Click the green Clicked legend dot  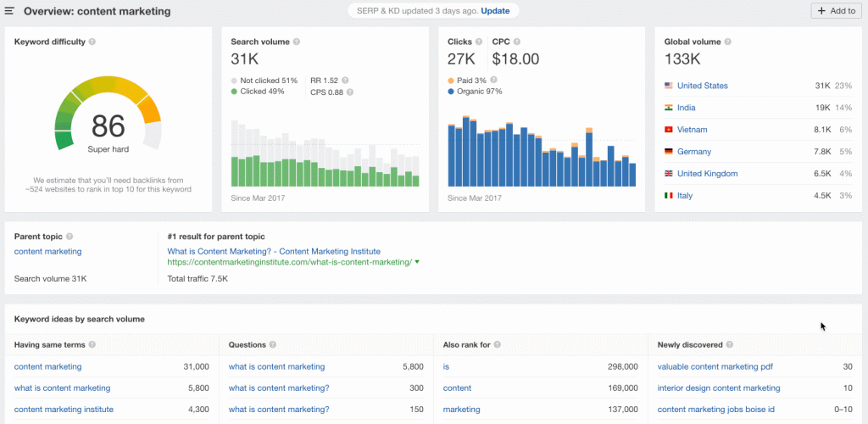click(235, 91)
